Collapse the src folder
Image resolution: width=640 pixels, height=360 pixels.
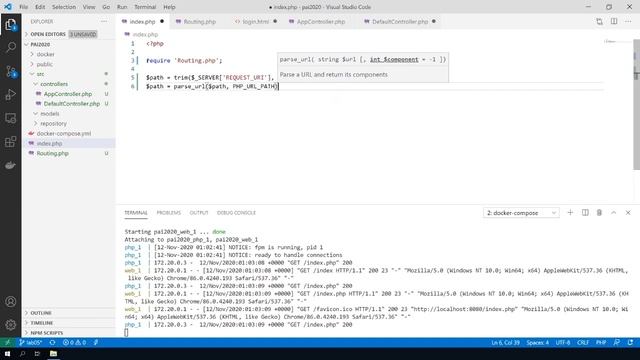(x=40, y=74)
